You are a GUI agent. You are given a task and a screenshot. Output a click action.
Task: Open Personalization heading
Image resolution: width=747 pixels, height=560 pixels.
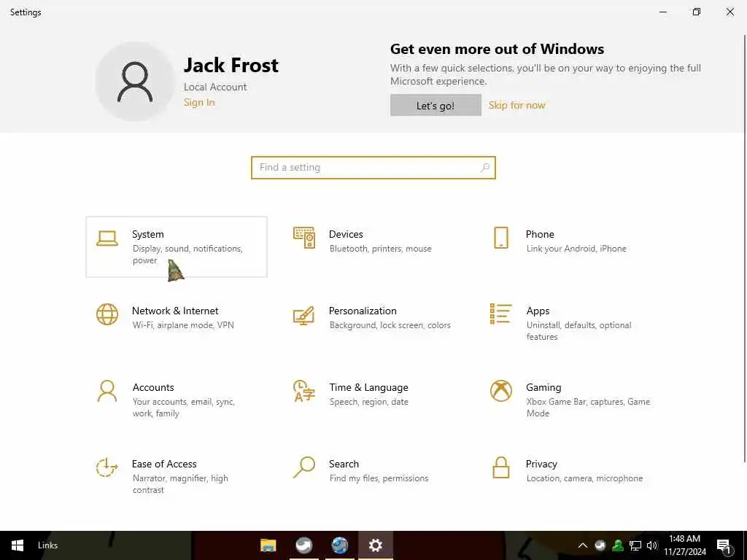pos(363,311)
